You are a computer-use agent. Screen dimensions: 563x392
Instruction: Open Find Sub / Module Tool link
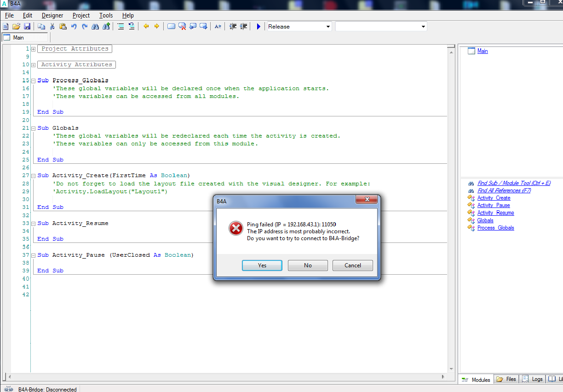coord(514,183)
